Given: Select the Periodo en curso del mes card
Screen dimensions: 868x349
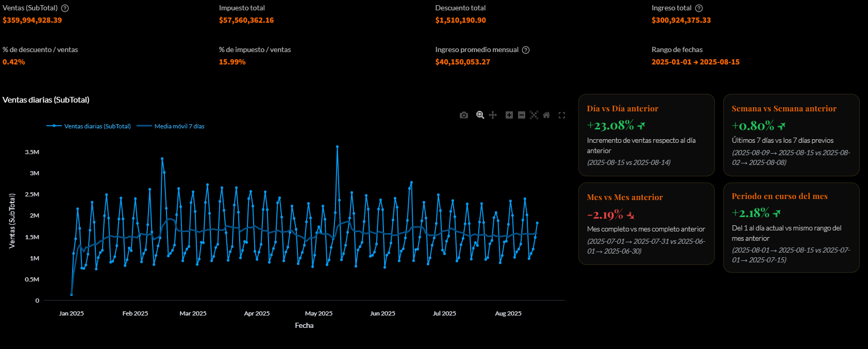Looking at the screenshot, I should [791, 227].
